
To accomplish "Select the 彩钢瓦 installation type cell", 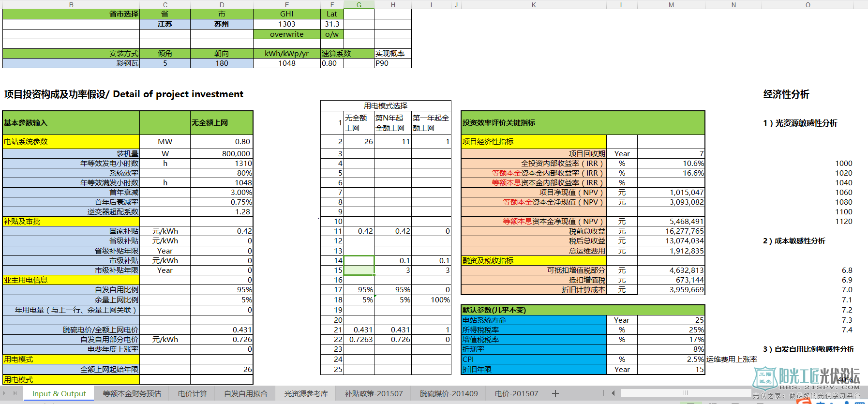I will 71,63.
